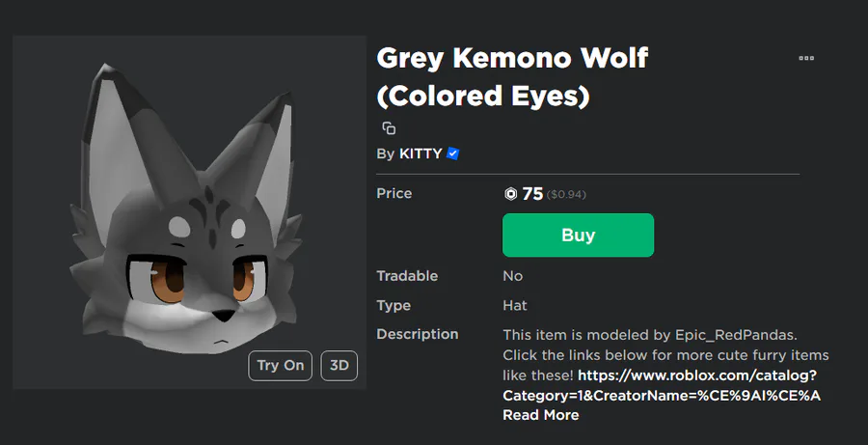Screen dimensions: 868x445
Task: Click the Tradable value No
Action: tap(513, 276)
